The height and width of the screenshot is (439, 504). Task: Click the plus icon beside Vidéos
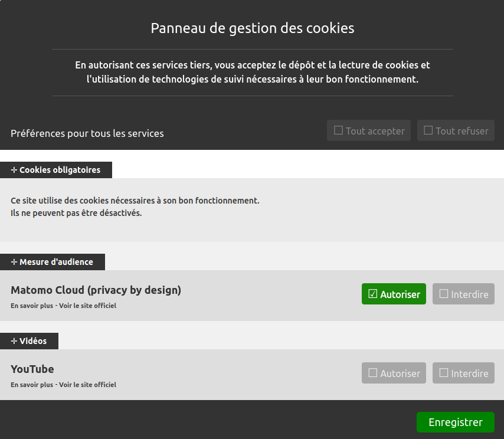(x=14, y=341)
